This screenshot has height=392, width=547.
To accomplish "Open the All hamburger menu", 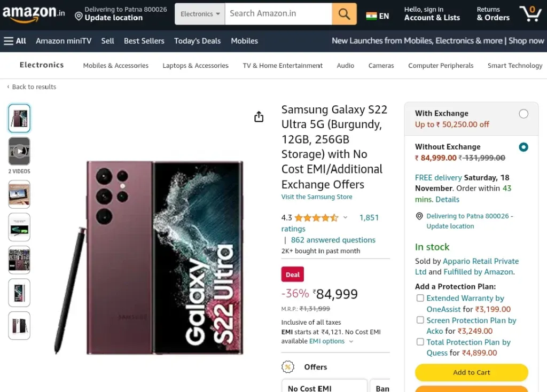I will [x=15, y=41].
